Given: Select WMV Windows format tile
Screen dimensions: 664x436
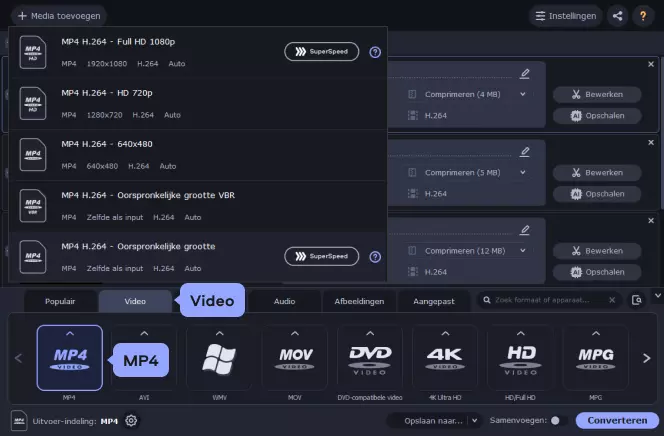Looking at the screenshot, I should tap(219, 358).
